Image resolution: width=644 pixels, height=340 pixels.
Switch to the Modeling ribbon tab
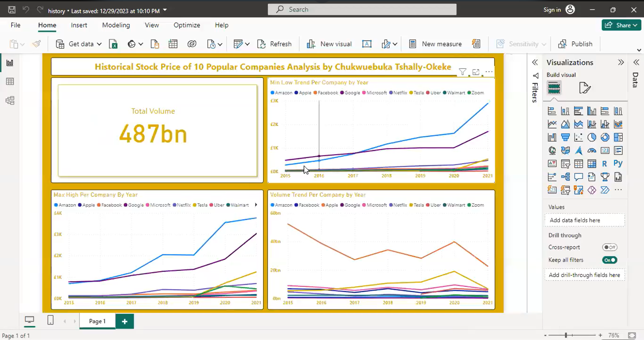click(x=116, y=25)
